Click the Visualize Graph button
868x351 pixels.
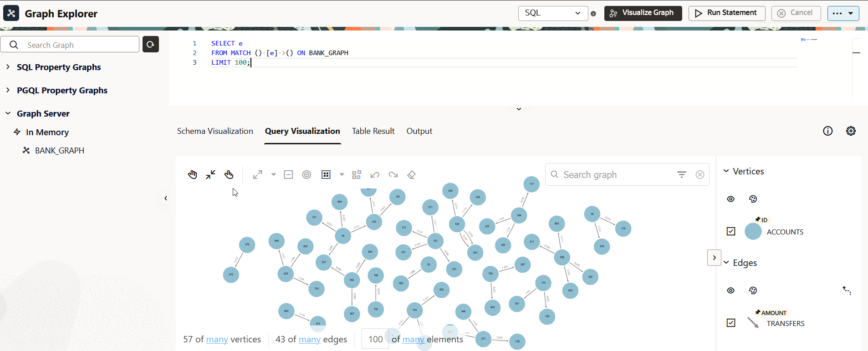tap(643, 13)
